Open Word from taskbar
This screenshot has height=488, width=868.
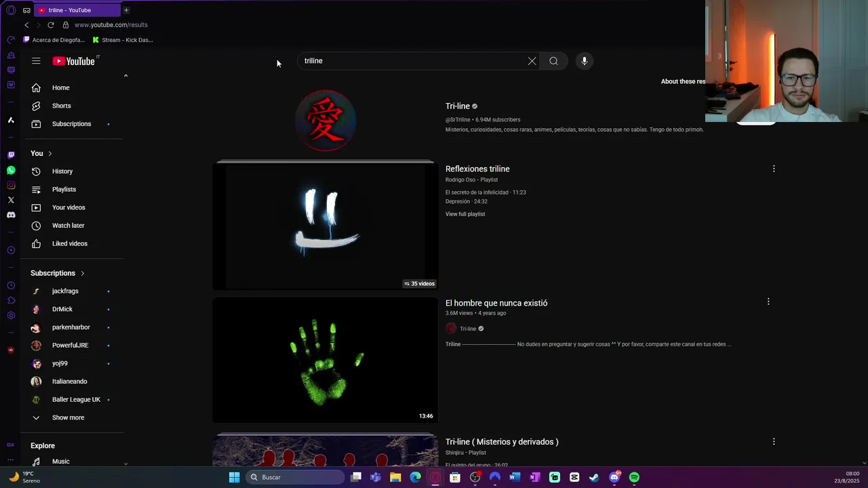point(515,477)
